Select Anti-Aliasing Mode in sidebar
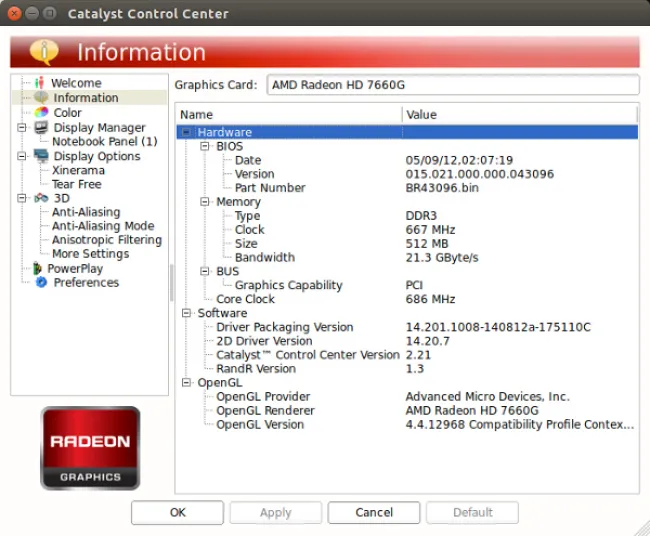Screen dimensions: 650x536 point(103,226)
